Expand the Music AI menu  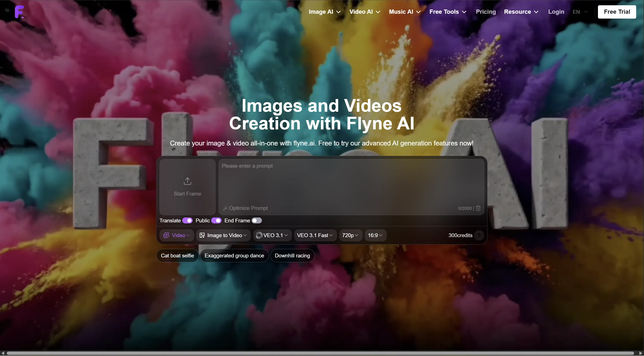404,12
